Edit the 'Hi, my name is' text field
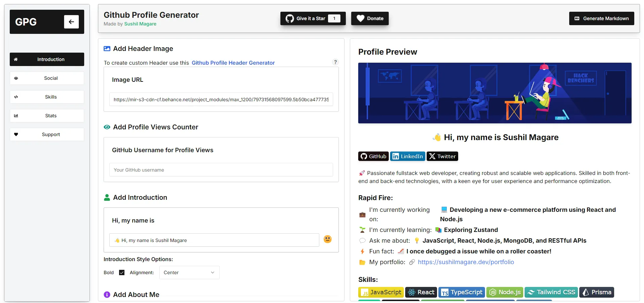The width and height of the screenshot is (644, 303). coord(214,240)
